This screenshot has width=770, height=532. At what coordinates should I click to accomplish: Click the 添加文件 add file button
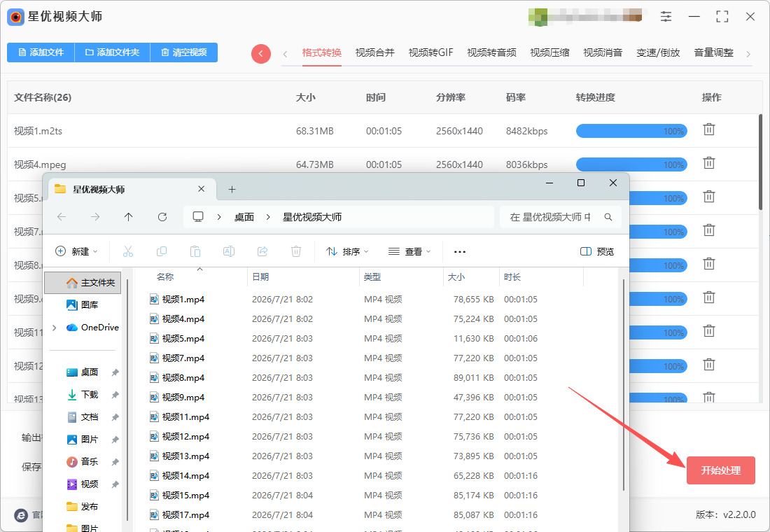(x=41, y=52)
